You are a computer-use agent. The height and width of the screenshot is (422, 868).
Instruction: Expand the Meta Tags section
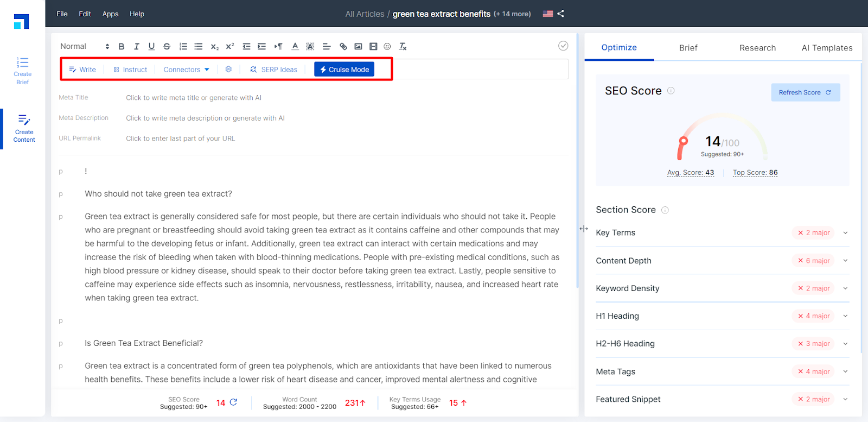(845, 371)
